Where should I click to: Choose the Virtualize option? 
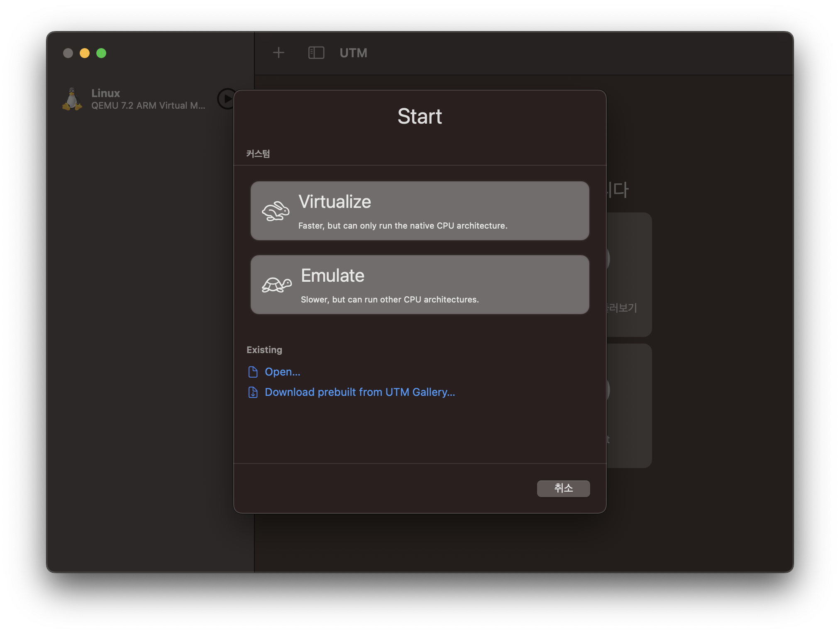[420, 211]
